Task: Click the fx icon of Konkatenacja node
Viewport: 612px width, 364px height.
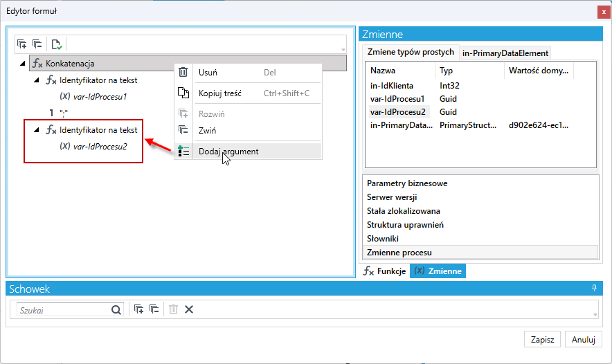Action: pyautogui.click(x=37, y=63)
